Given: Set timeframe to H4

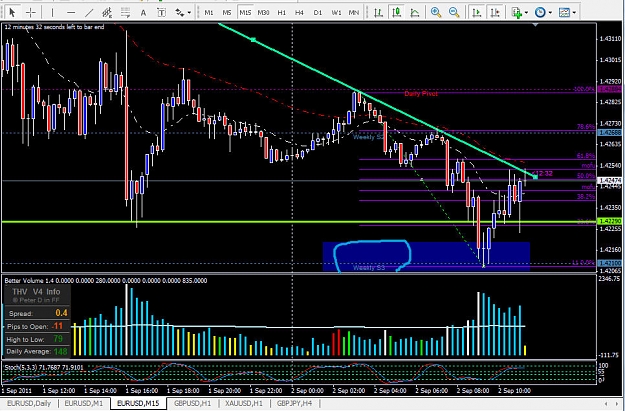Looking at the screenshot, I should 299,12.
